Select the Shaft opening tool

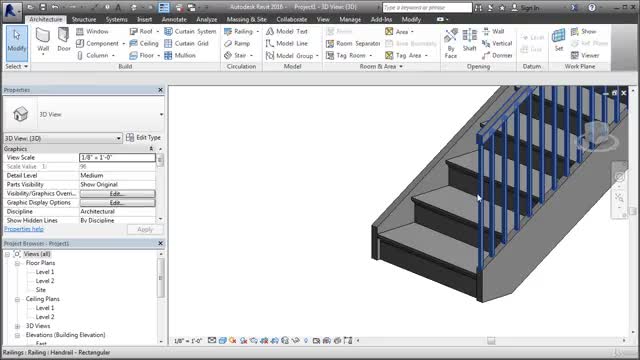(469, 40)
